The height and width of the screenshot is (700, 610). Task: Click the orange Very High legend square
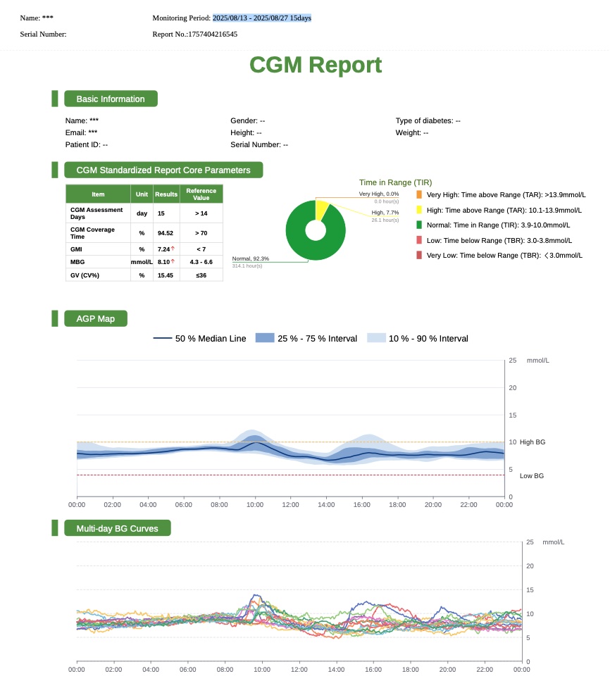click(x=419, y=194)
